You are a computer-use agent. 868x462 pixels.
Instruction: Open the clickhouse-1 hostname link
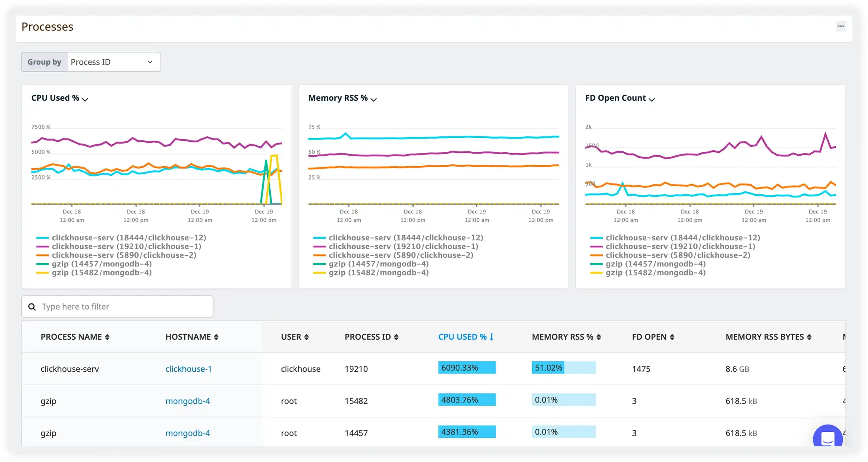tap(188, 369)
